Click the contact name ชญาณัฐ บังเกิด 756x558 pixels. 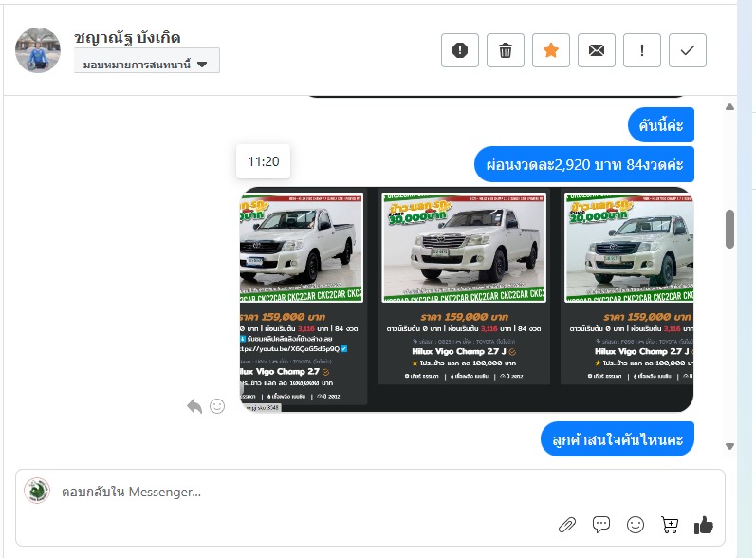[x=127, y=38]
